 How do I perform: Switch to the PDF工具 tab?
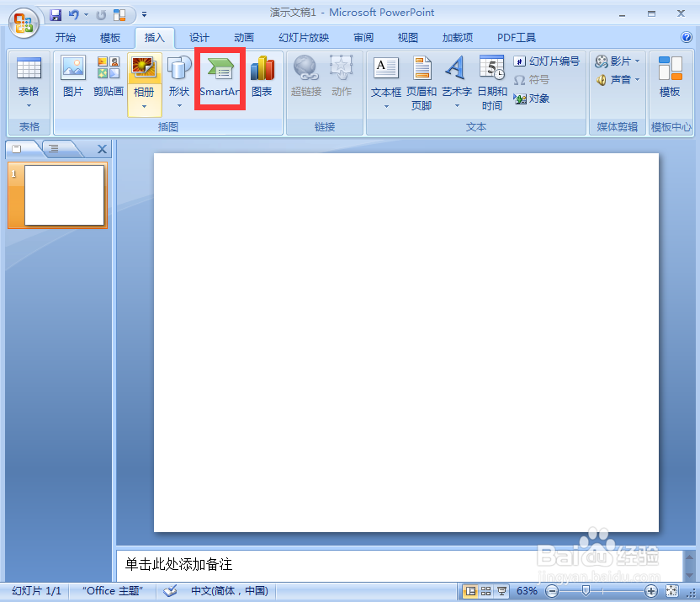point(517,38)
